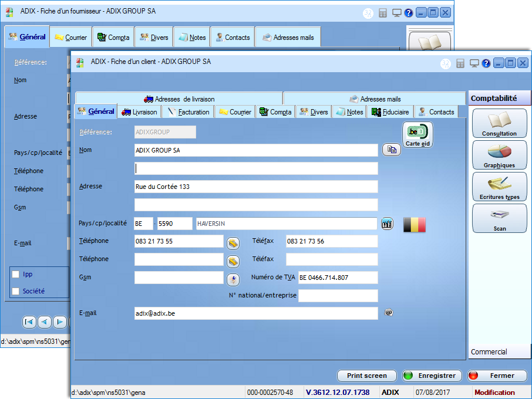Click the locality lookup icon beside HAVERSIN
The height and width of the screenshot is (399, 532).
point(387,224)
